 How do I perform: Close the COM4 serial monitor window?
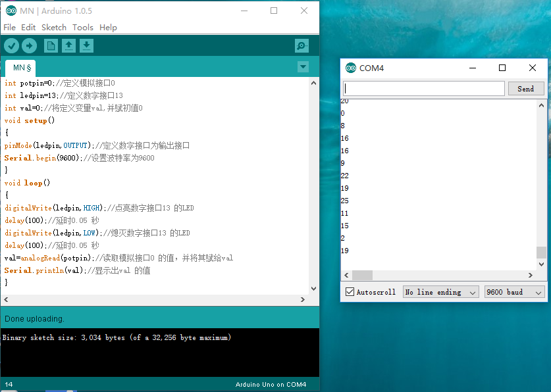coord(533,68)
